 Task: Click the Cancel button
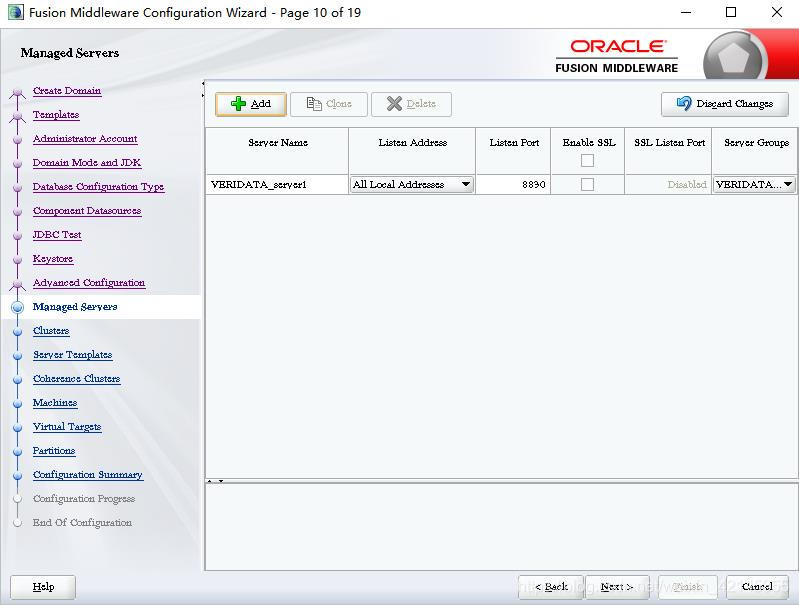(757, 587)
